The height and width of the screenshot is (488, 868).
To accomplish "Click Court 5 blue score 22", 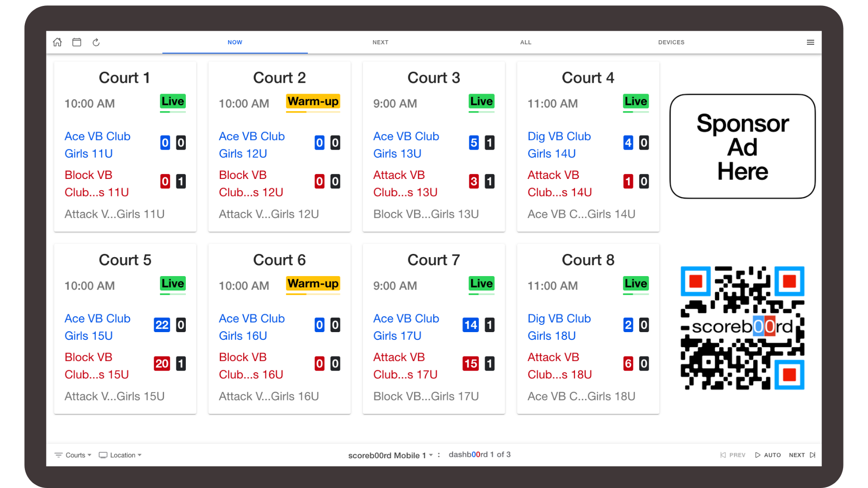I will pyautogui.click(x=162, y=325).
